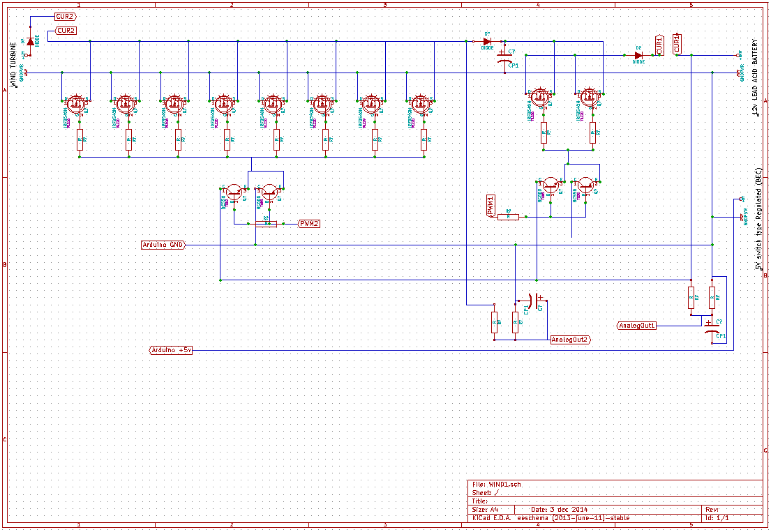Viewport: 771px width, 532px height.
Task: Click the horizontal resistor connected to PWM2
Action: (266, 224)
